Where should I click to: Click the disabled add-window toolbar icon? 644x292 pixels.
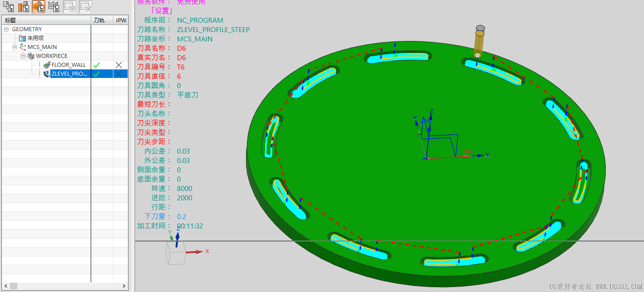[x=70, y=6]
